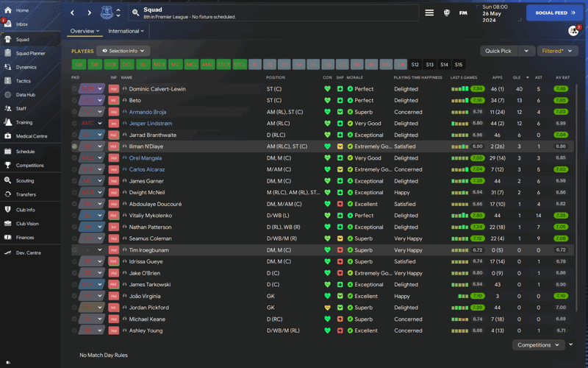Open the hamburger menu in top bar

(x=429, y=13)
